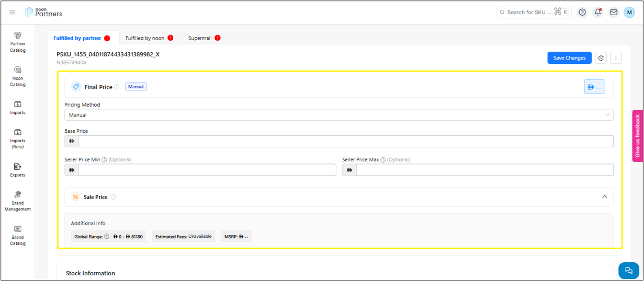This screenshot has height=281, width=644.
Task: Open the Pricing Method dropdown
Action: pos(338,115)
